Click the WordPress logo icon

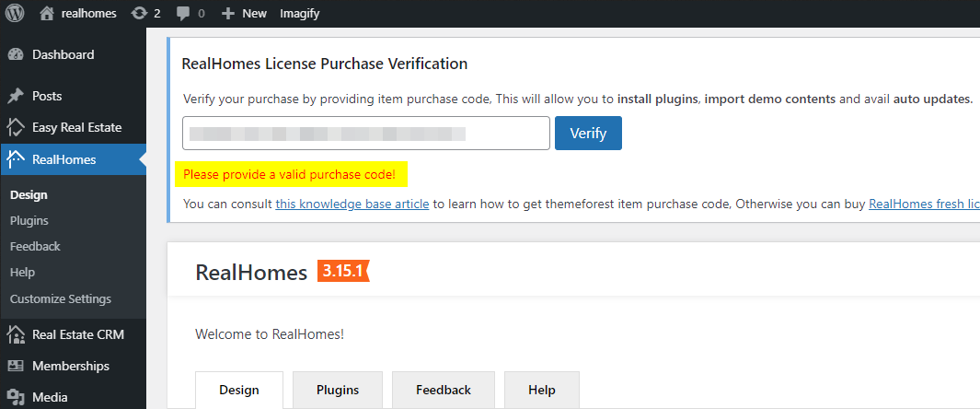point(15,13)
